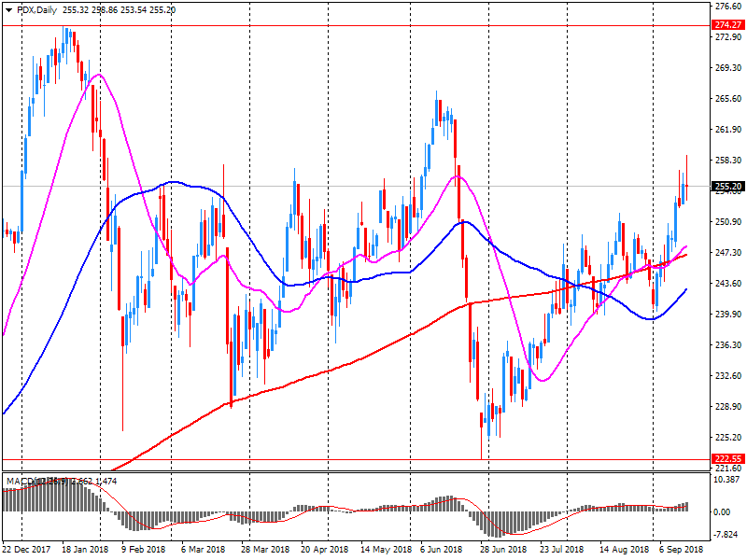This screenshot has height=560, width=747.
Task: Open the chart menu triangle beside PDX,Daily
Action: pyautogui.click(x=8, y=10)
